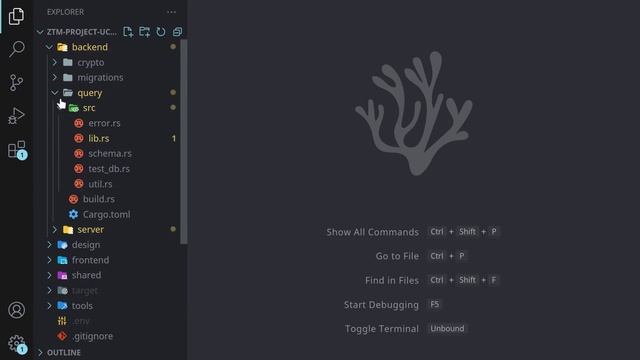640x360 pixels.
Task: Open the Accounts menu
Action: (x=16, y=310)
